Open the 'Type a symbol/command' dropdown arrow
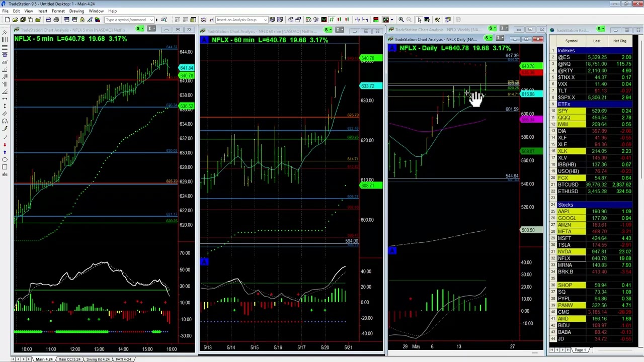The width and height of the screenshot is (644, 362). tap(151, 20)
